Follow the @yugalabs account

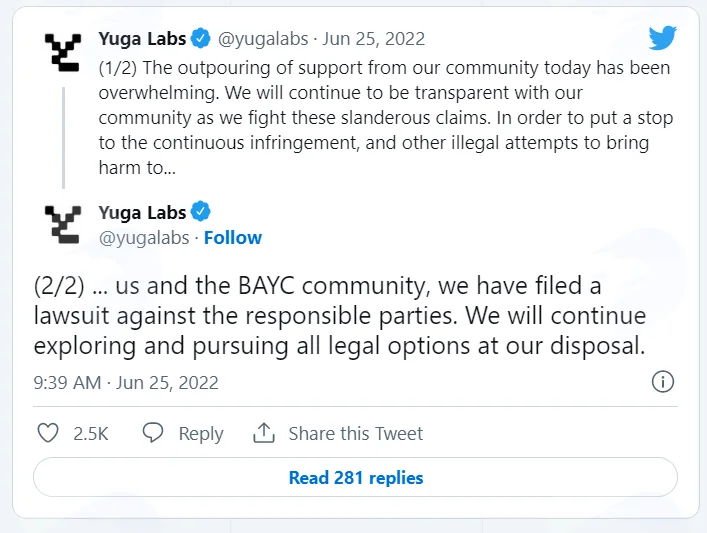coord(233,238)
